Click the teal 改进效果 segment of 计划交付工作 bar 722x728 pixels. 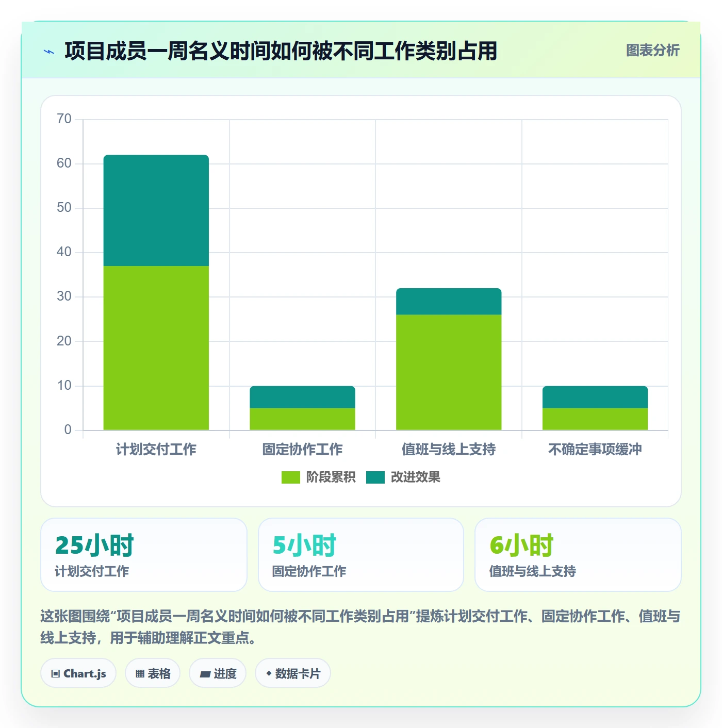(156, 210)
